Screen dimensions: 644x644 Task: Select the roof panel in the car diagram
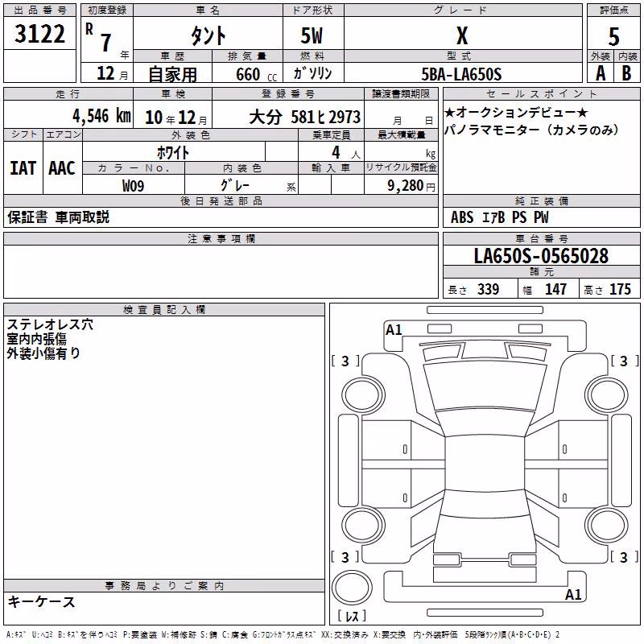click(485, 463)
